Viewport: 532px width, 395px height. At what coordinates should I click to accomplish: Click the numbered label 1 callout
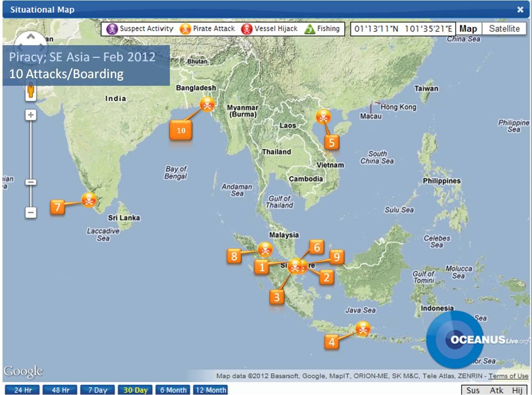click(262, 267)
